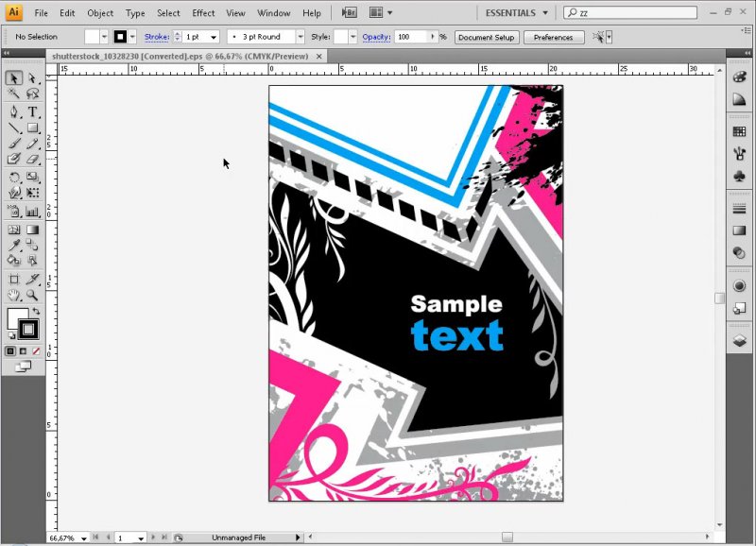Image resolution: width=756 pixels, height=546 pixels.
Task: Select the Type tool
Action: 32,111
